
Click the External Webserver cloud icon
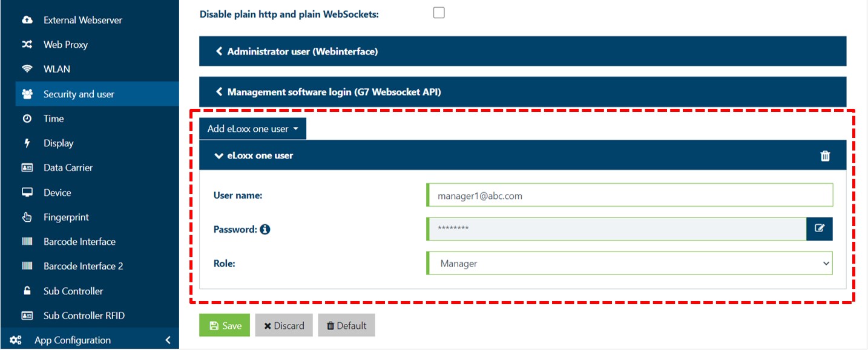[x=27, y=20]
